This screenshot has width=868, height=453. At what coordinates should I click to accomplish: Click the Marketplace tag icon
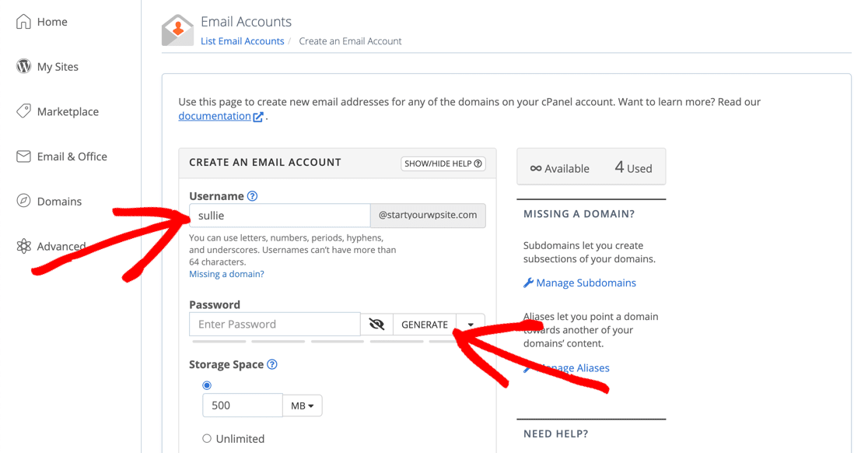click(x=23, y=111)
